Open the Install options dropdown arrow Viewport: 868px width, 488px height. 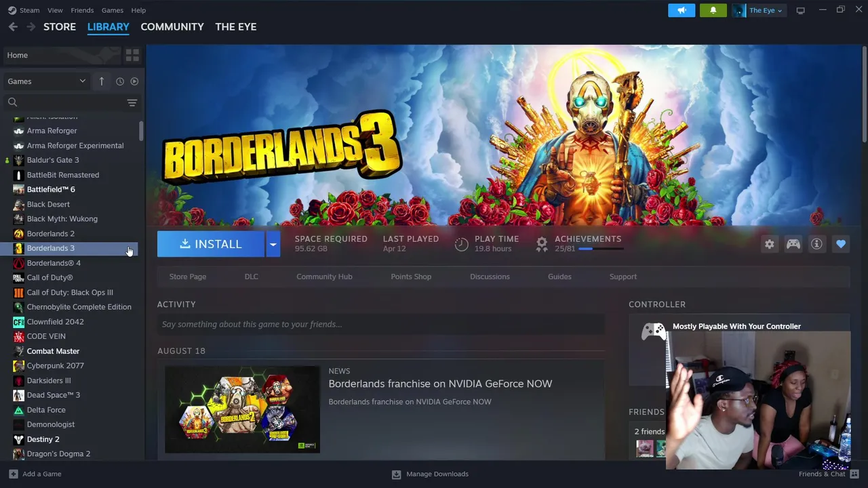click(x=273, y=244)
